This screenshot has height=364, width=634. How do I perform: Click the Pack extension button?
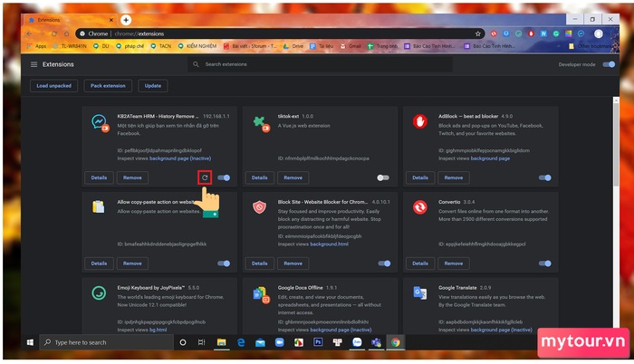[108, 86]
